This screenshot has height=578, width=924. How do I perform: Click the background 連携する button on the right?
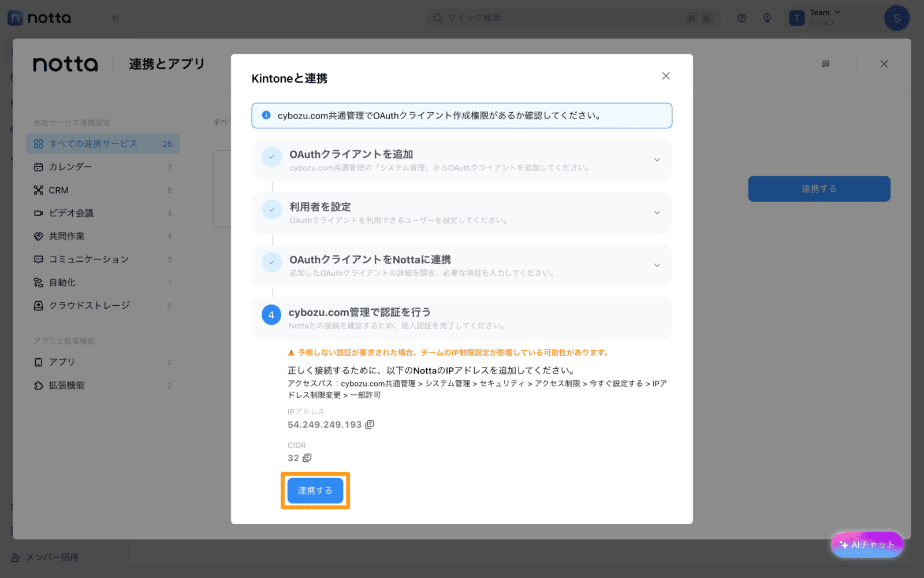pos(819,189)
